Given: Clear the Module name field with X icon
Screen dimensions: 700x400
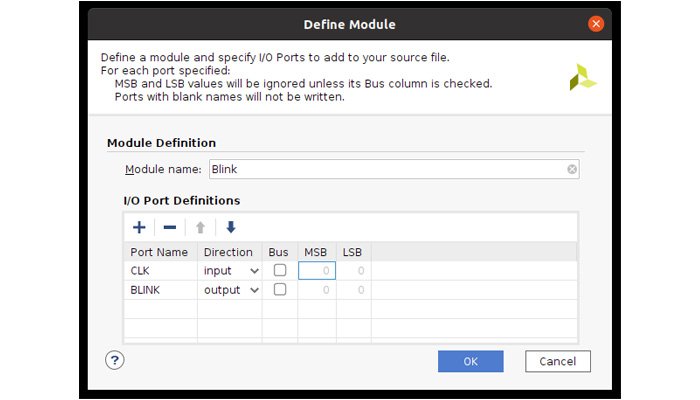Looking at the screenshot, I should click(572, 169).
